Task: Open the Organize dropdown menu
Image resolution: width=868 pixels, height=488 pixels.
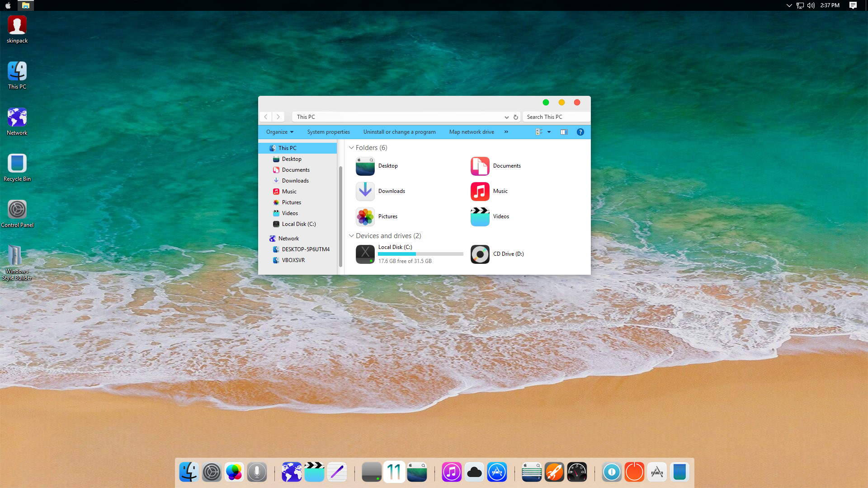Action: pyautogui.click(x=279, y=132)
